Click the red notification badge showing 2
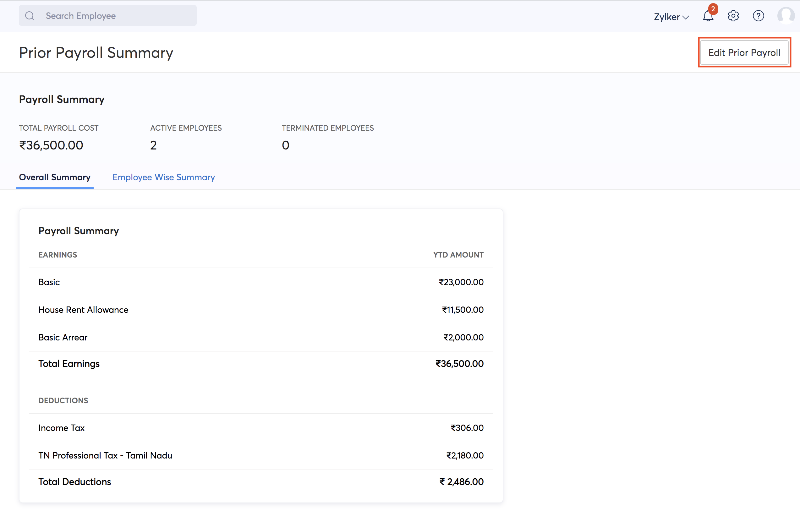800x532 pixels. point(713,9)
